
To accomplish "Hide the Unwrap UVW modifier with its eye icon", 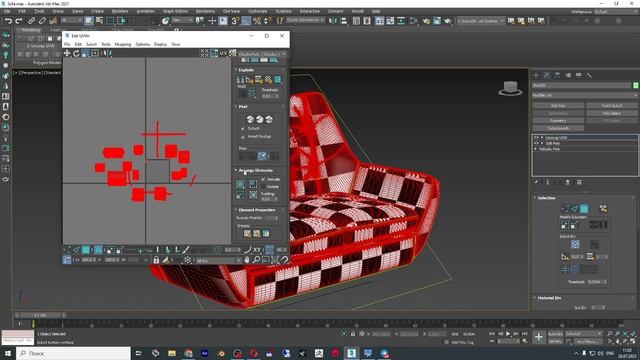I will (536, 138).
